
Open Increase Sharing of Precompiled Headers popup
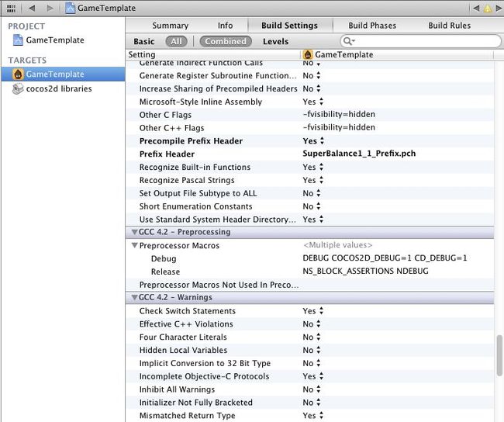tap(312, 88)
